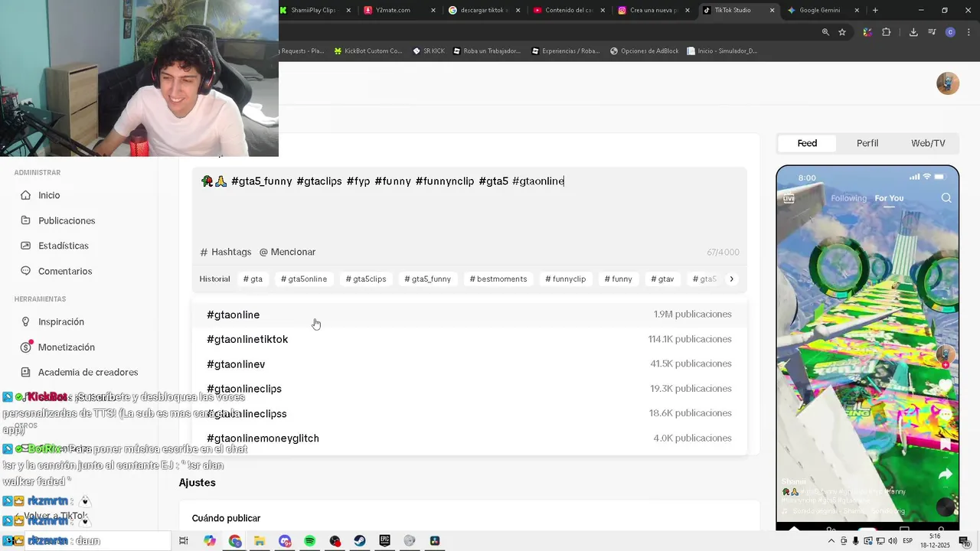The height and width of the screenshot is (551, 980).
Task: Open the profile avatar at top right
Action: tap(948, 83)
